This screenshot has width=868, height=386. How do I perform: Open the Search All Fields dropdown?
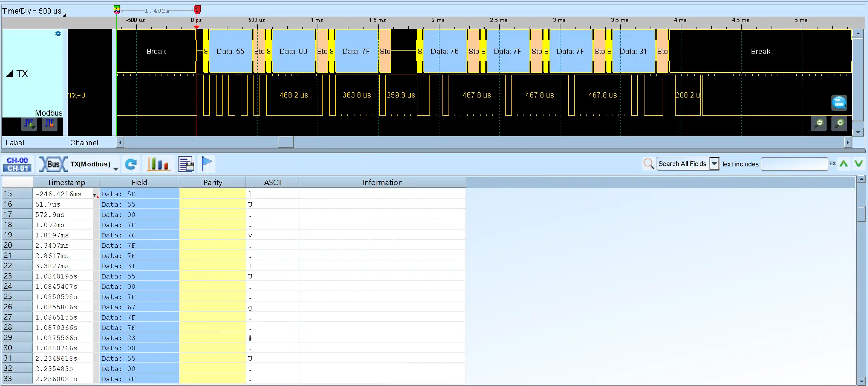[714, 164]
